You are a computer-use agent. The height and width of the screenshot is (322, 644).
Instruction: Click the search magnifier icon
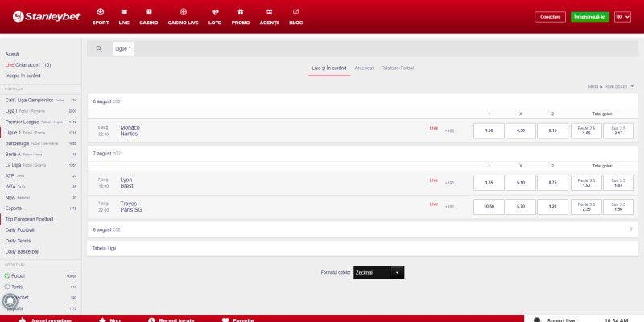click(x=99, y=48)
